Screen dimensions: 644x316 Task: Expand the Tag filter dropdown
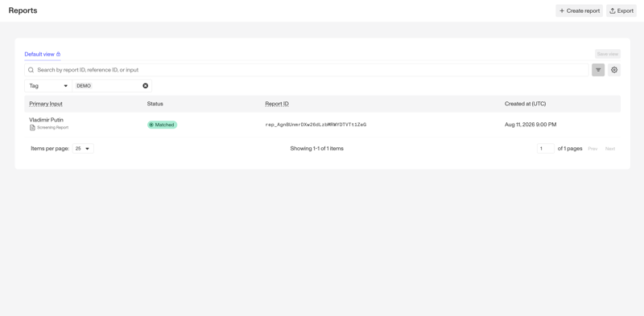(x=48, y=86)
